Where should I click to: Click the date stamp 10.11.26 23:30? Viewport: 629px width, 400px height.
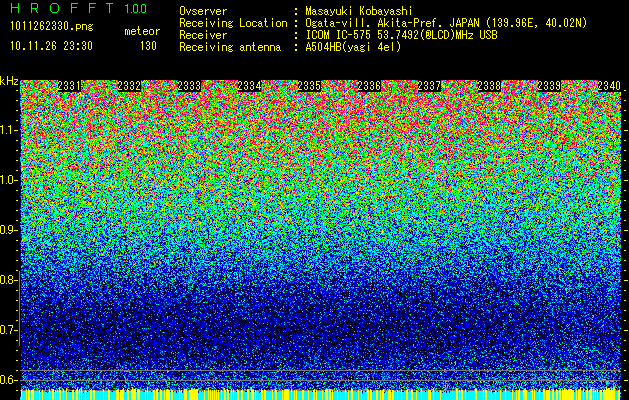click(51, 46)
